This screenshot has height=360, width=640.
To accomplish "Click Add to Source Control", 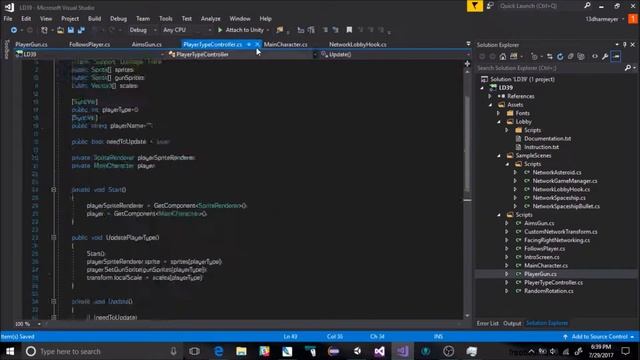I will click(599, 336).
